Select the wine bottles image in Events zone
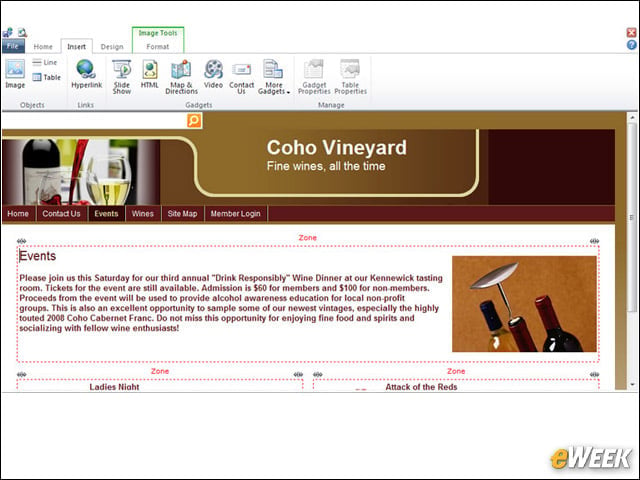 coord(524,304)
